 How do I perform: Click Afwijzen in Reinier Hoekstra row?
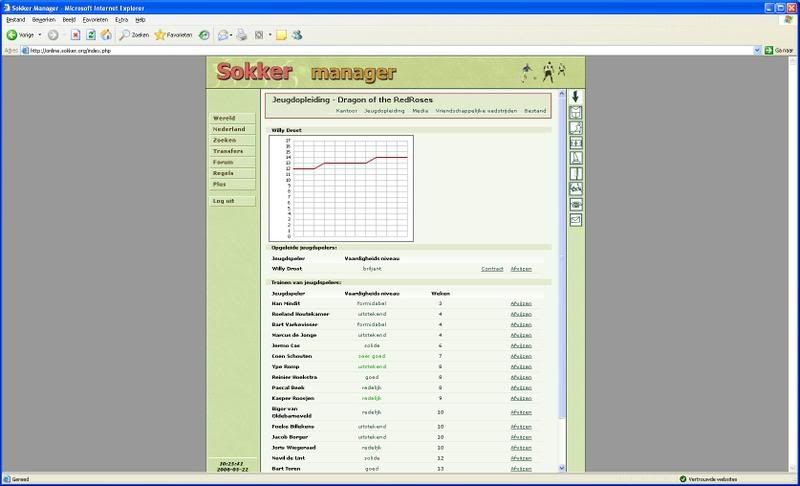(x=521, y=377)
